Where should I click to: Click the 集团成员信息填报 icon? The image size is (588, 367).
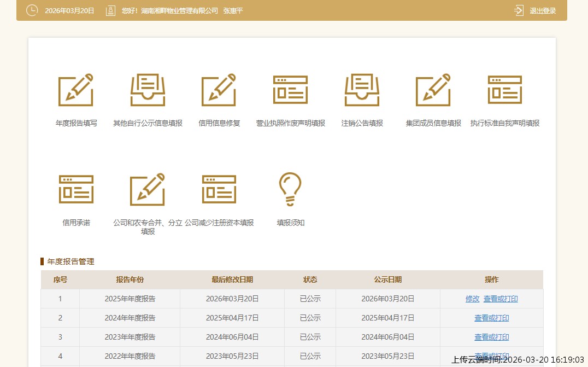pos(433,90)
